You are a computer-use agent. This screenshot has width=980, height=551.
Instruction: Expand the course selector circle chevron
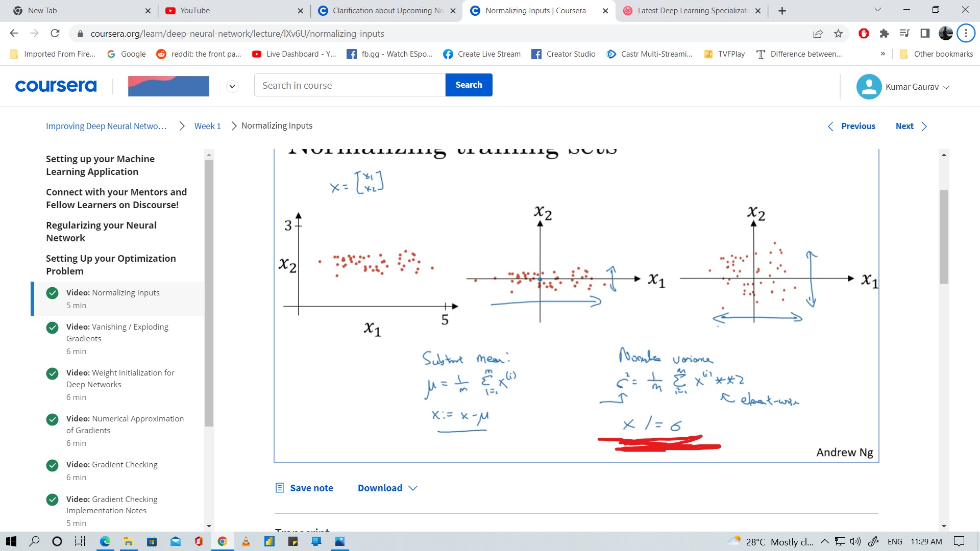coord(232,86)
